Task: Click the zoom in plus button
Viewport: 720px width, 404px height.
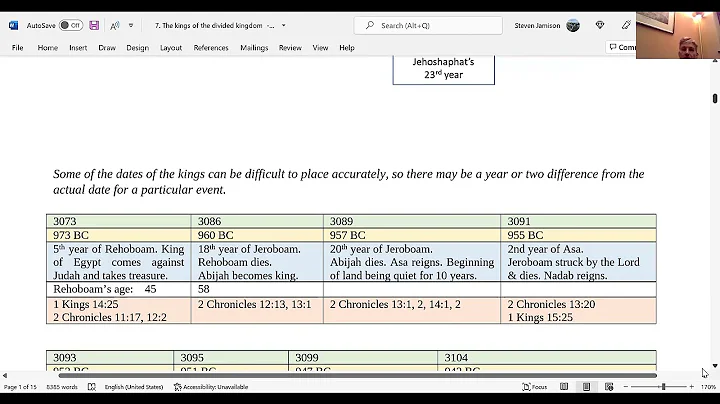Action: (692, 387)
